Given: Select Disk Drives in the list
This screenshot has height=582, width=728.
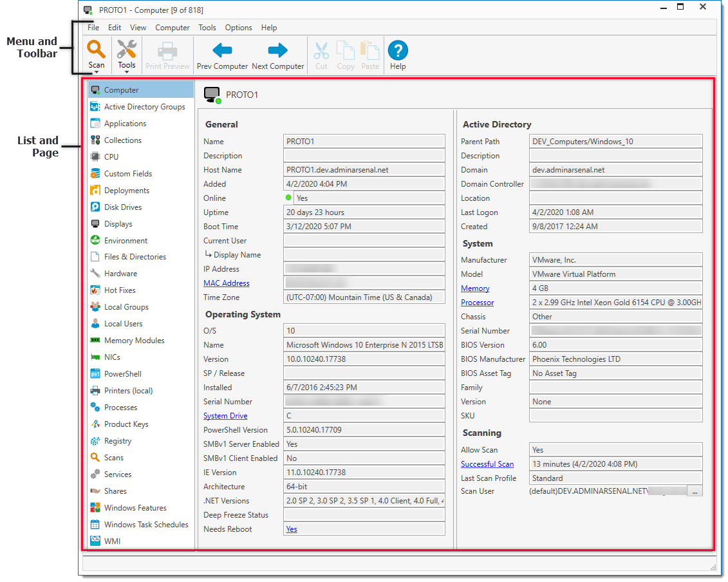Looking at the screenshot, I should click(122, 207).
